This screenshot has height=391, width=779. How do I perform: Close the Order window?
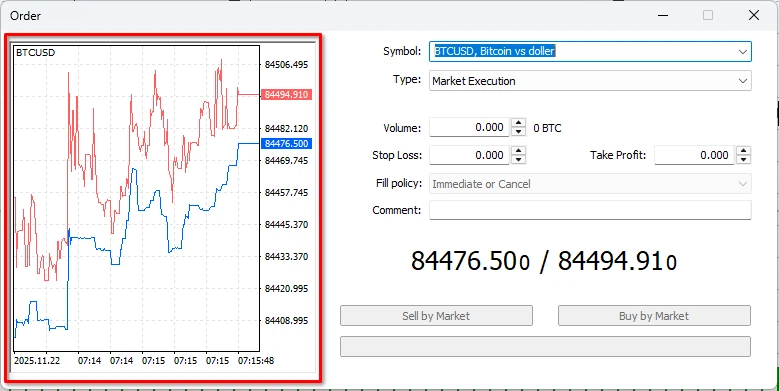pos(754,15)
